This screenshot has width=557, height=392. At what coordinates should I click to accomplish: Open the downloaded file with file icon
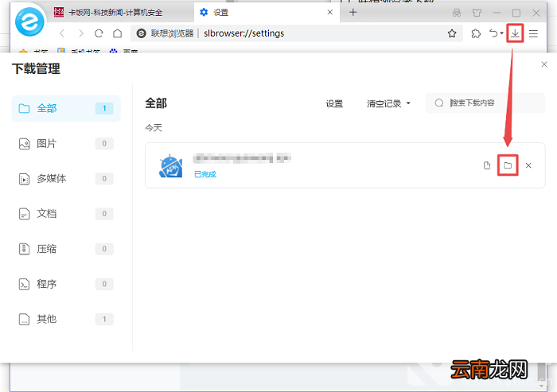tap(487, 165)
